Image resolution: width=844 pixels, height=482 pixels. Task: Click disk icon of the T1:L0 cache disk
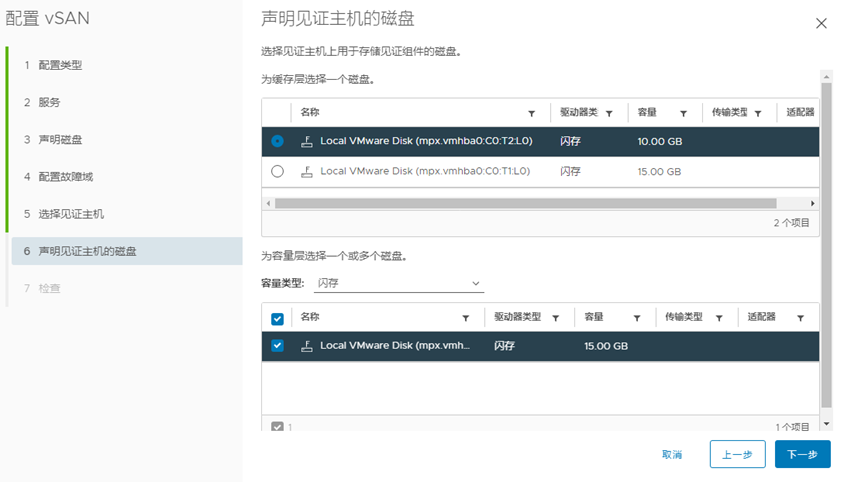(x=307, y=171)
